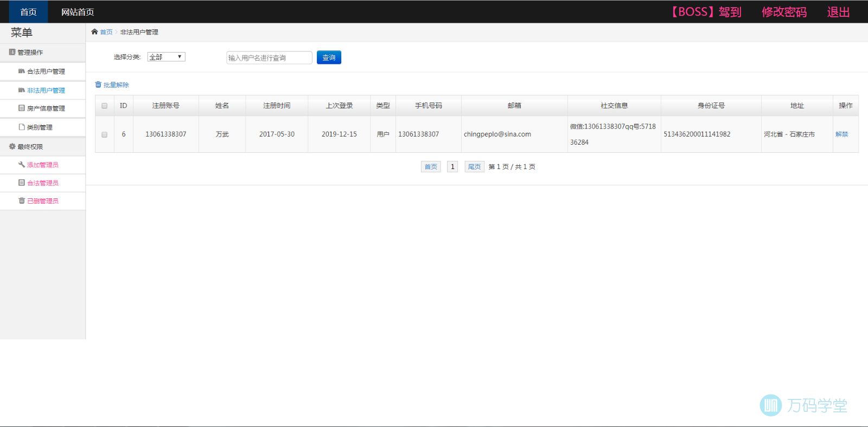Viewport: 868px width, 427px height.
Task: Open the 首页 top navigation tab
Action: (28, 12)
